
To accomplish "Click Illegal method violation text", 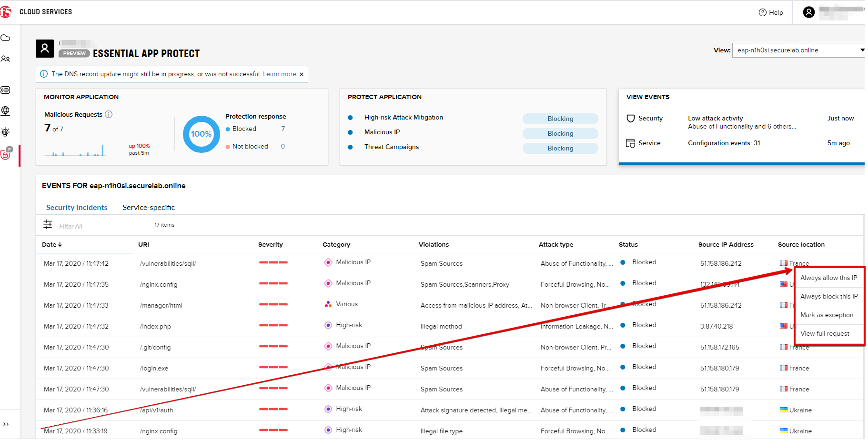I will pyautogui.click(x=441, y=326).
